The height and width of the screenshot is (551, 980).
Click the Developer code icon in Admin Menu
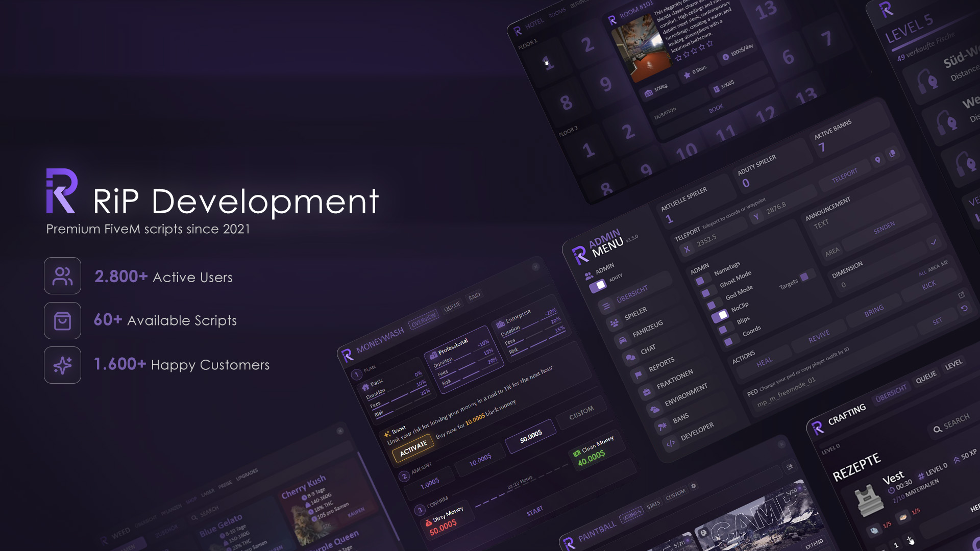[671, 443]
